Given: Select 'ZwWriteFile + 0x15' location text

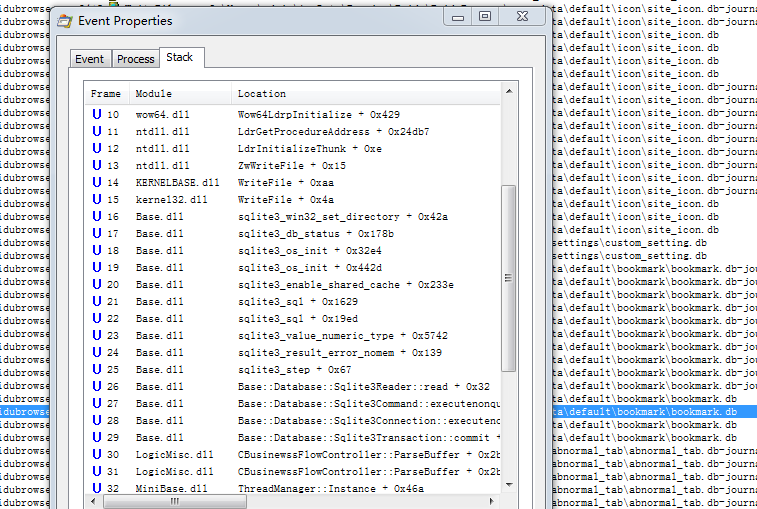Looking at the screenshot, I should 292,166.
